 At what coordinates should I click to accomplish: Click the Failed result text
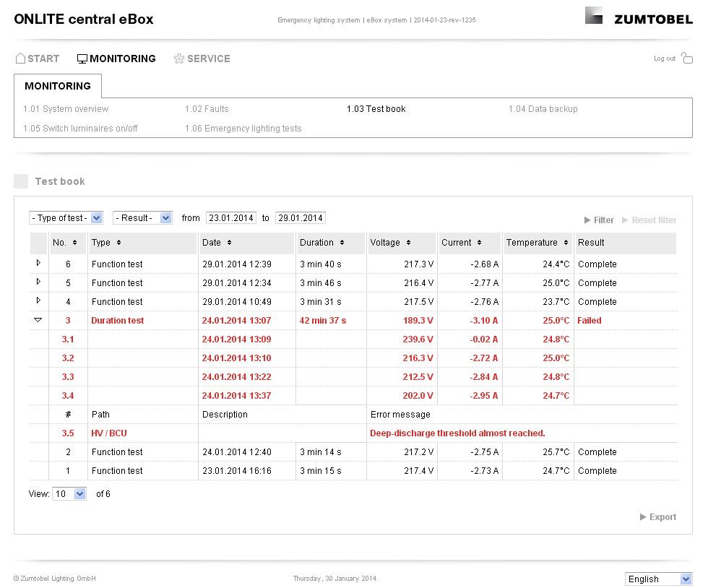[590, 320]
